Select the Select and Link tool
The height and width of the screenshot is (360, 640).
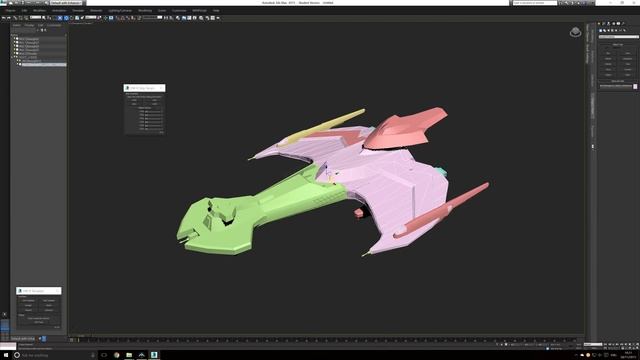pos(15,18)
